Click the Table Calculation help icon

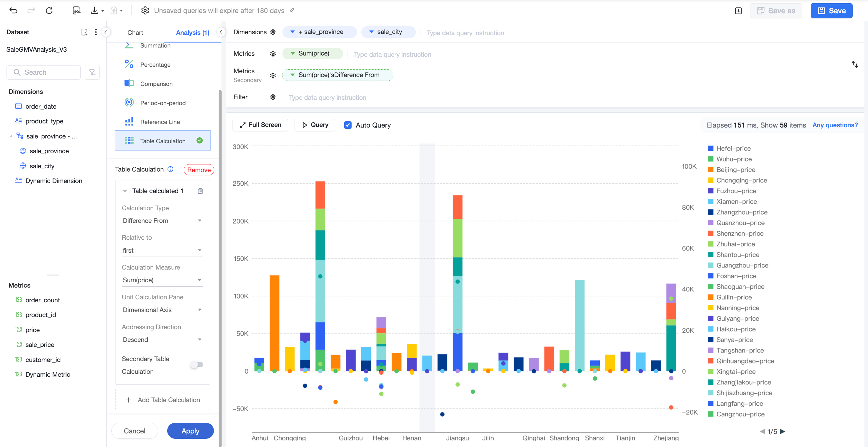pos(170,169)
